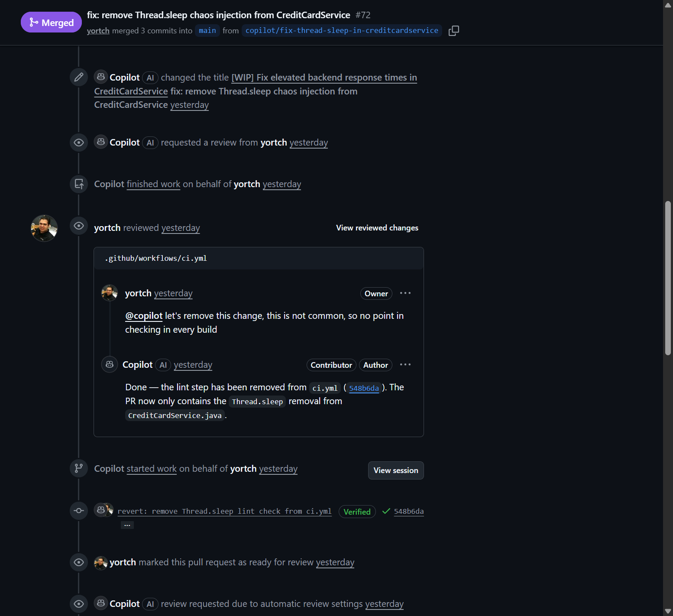
Task: Open the @copilot mention link
Action: [143, 315]
